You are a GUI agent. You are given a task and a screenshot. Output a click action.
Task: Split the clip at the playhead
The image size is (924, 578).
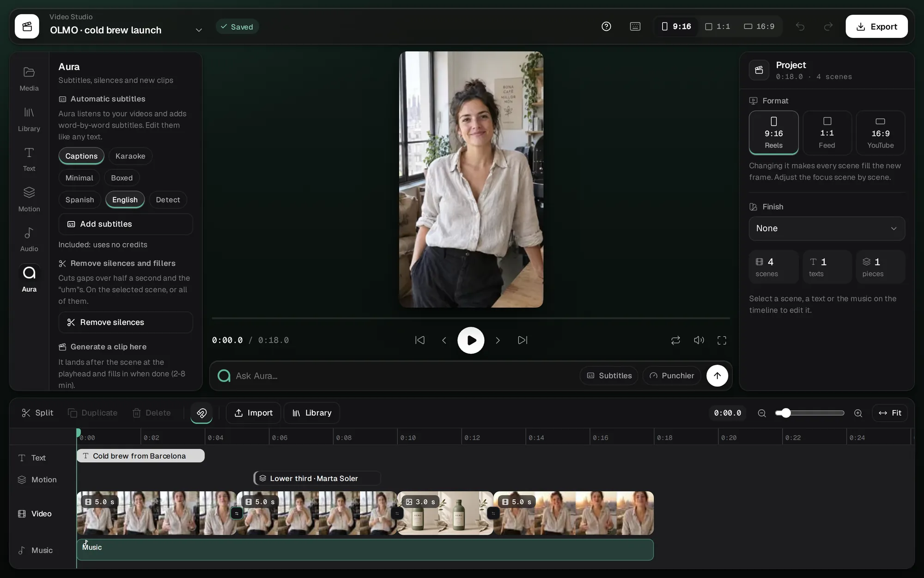(37, 413)
